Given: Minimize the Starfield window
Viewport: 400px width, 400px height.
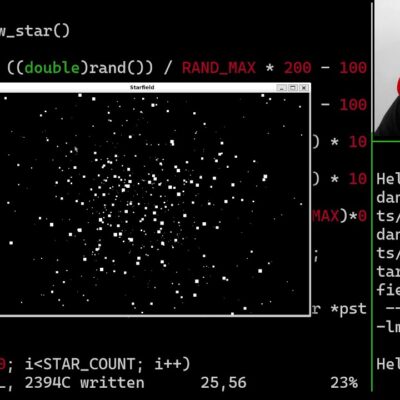Looking at the screenshot, I should (x=282, y=88).
